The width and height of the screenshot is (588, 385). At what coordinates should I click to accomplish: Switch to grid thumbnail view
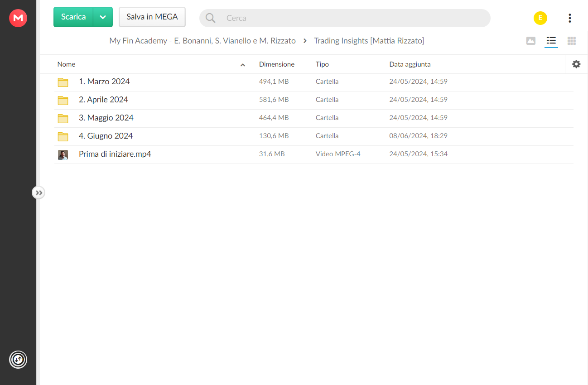(x=572, y=41)
